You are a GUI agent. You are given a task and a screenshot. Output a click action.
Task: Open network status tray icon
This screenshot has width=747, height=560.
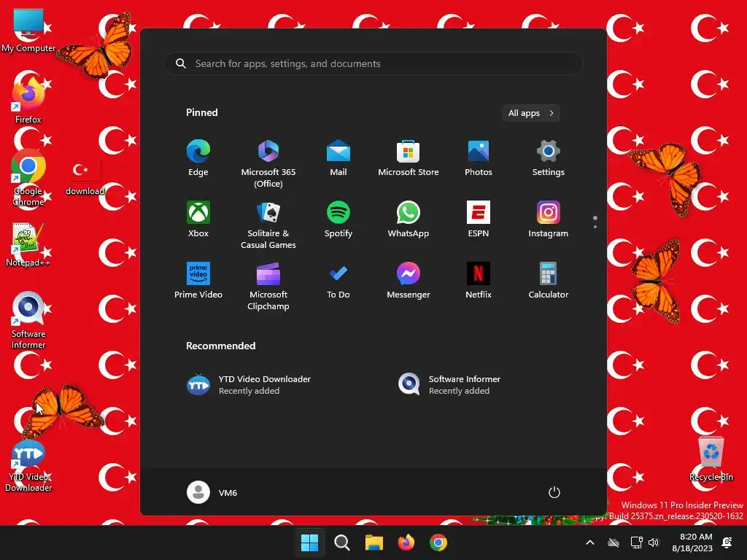[636, 542]
